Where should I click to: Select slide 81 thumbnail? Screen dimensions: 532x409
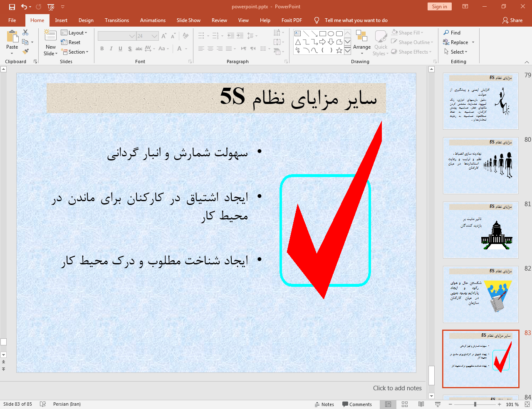click(480, 230)
